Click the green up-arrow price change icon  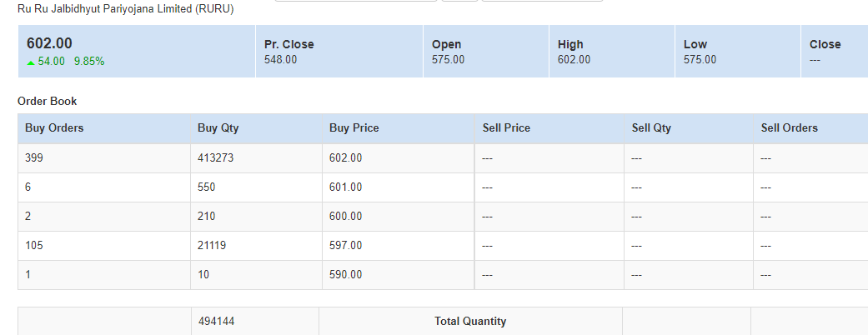coord(31,62)
